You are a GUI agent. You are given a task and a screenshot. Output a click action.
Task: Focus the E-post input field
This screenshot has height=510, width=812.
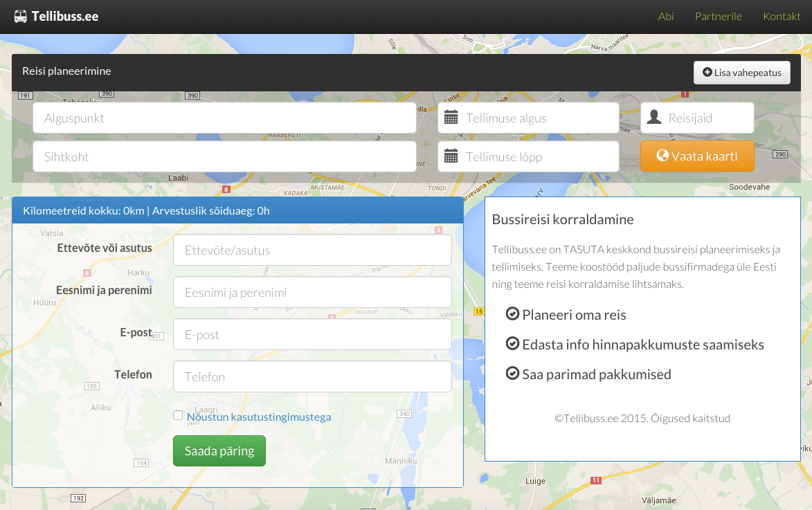click(x=312, y=335)
